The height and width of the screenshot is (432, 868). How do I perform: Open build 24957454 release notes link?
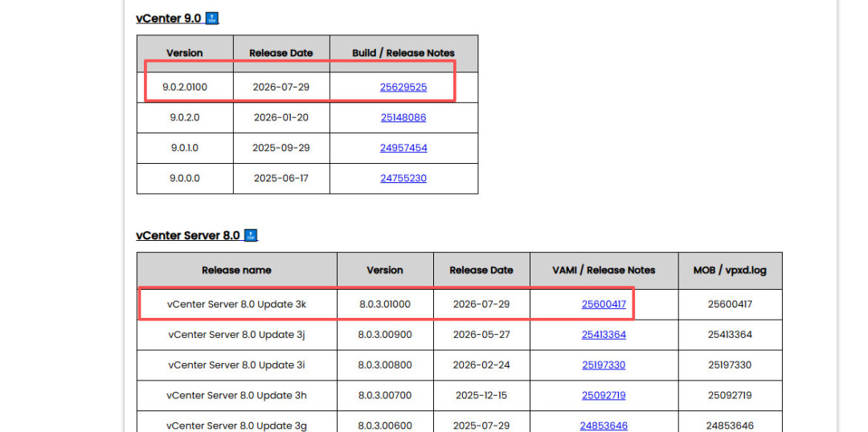click(x=403, y=148)
